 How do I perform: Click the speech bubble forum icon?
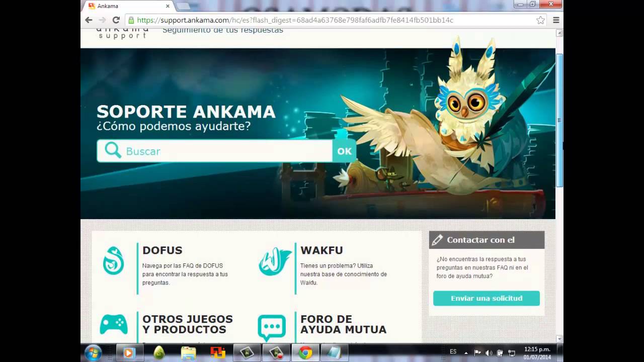pyautogui.click(x=272, y=327)
